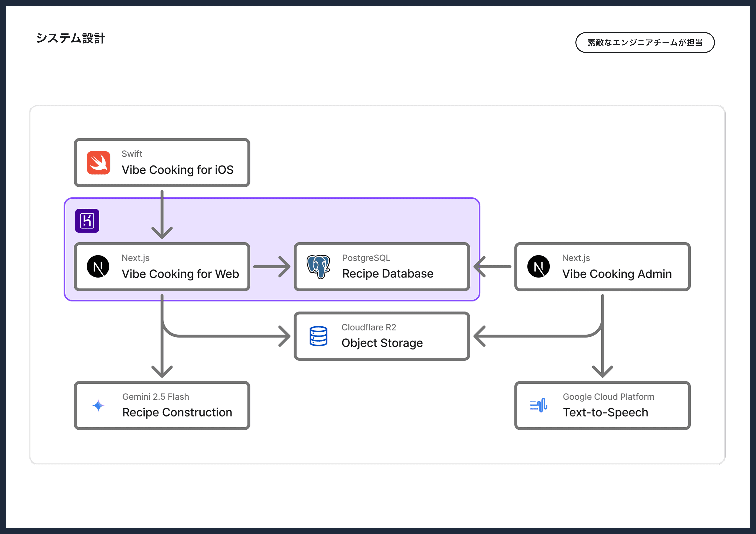Image resolution: width=756 pixels, height=534 pixels.
Task: Click the Text-to-Speech waveform icon
Action: tap(538, 405)
